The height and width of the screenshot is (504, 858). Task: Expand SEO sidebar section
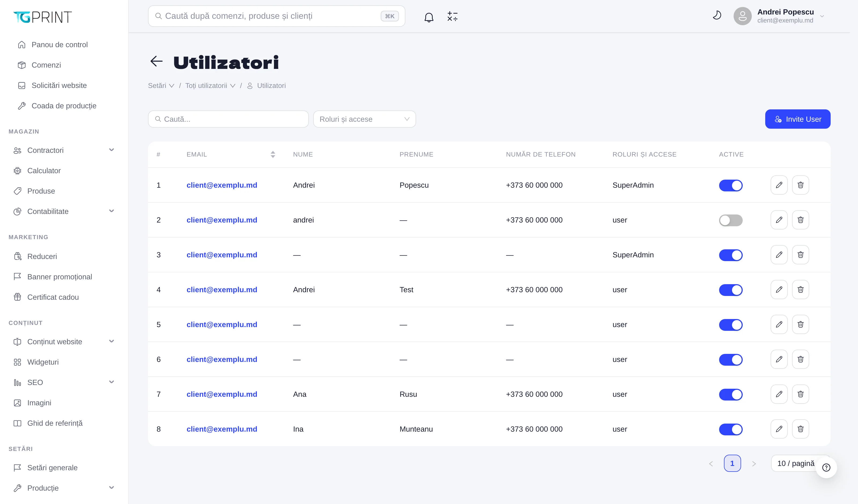64,383
